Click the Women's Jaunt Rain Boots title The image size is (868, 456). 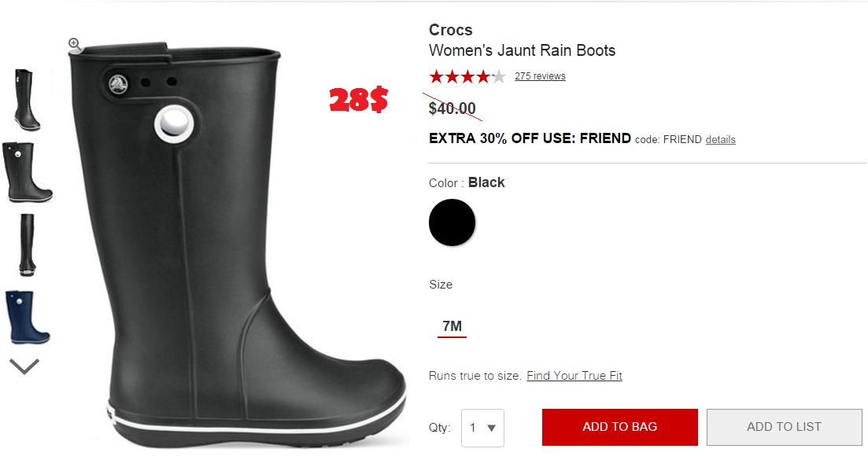(522, 50)
